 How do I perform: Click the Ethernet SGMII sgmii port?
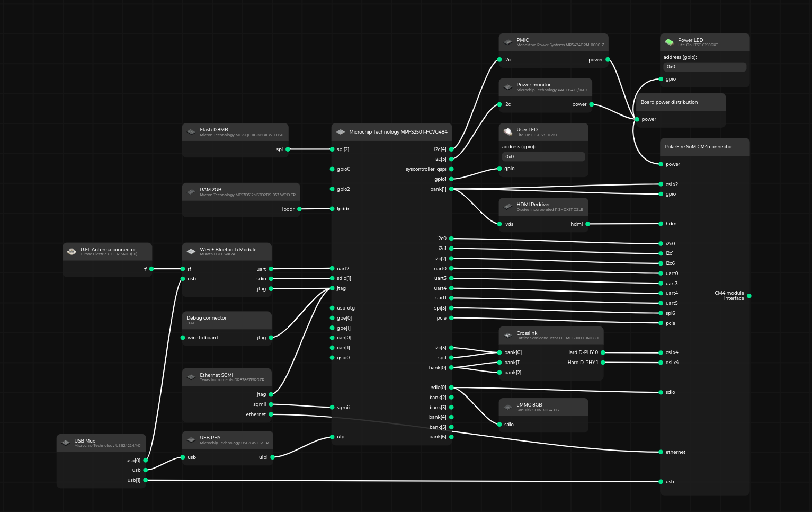(271, 404)
